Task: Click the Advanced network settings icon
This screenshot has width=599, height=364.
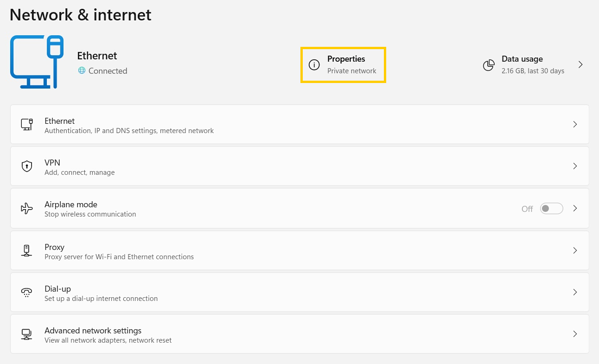Action: pyautogui.click(x=27, y=334)
